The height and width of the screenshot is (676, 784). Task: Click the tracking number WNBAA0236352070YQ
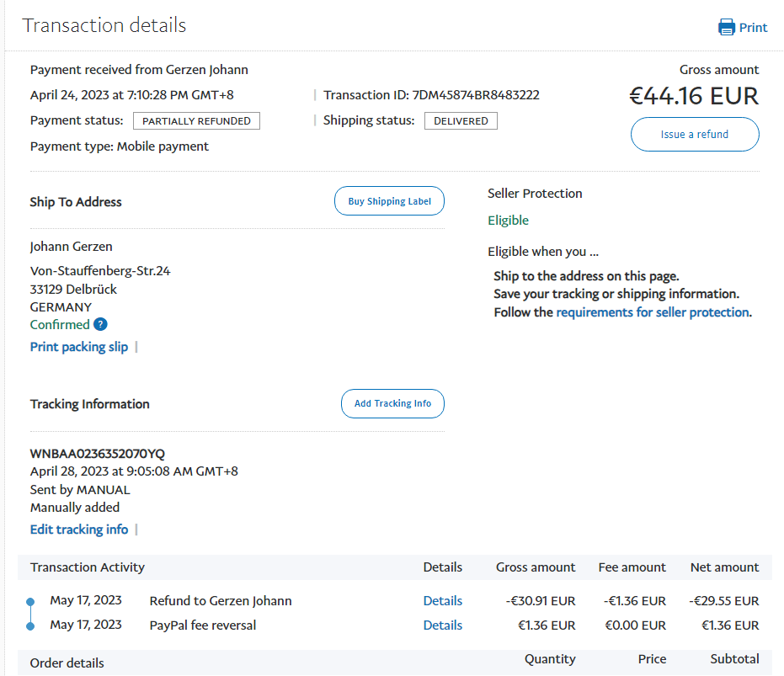point(98,454)
